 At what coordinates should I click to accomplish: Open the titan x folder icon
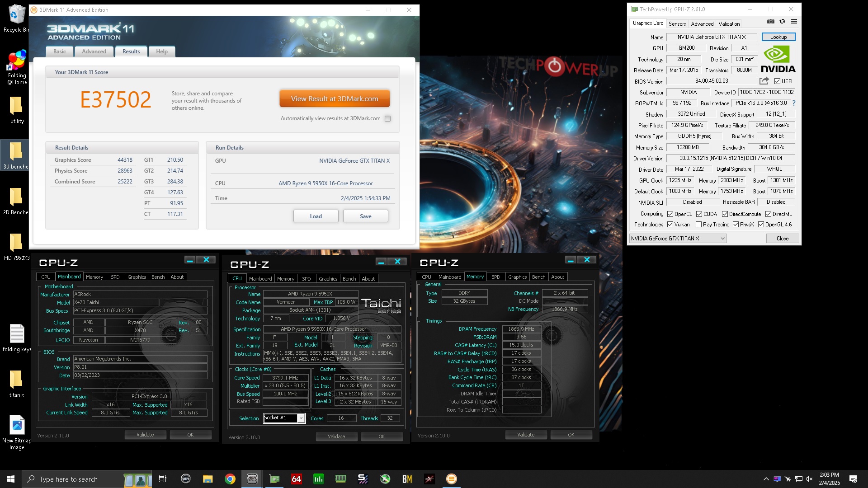[16, 384]
